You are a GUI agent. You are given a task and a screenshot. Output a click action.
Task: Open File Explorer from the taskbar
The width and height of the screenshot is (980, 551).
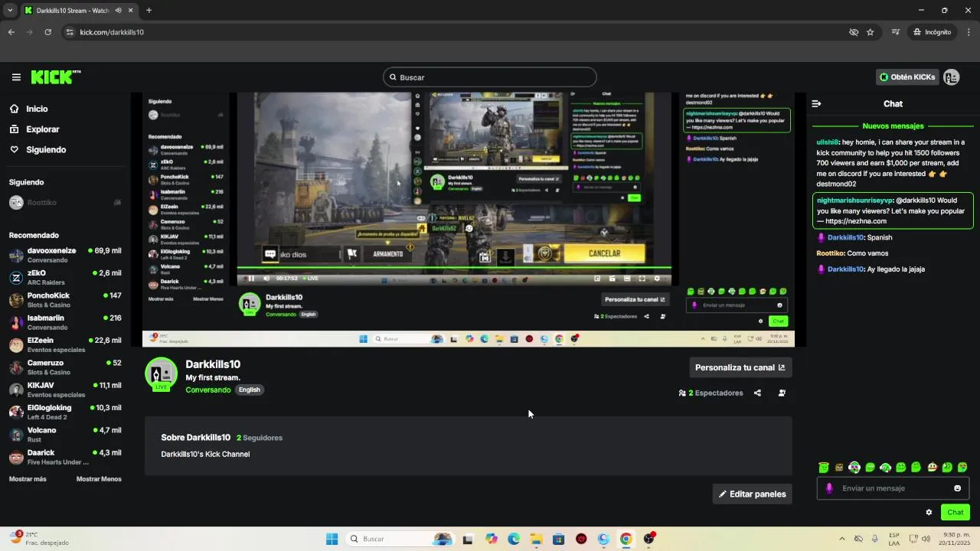[x=537, y=540]
